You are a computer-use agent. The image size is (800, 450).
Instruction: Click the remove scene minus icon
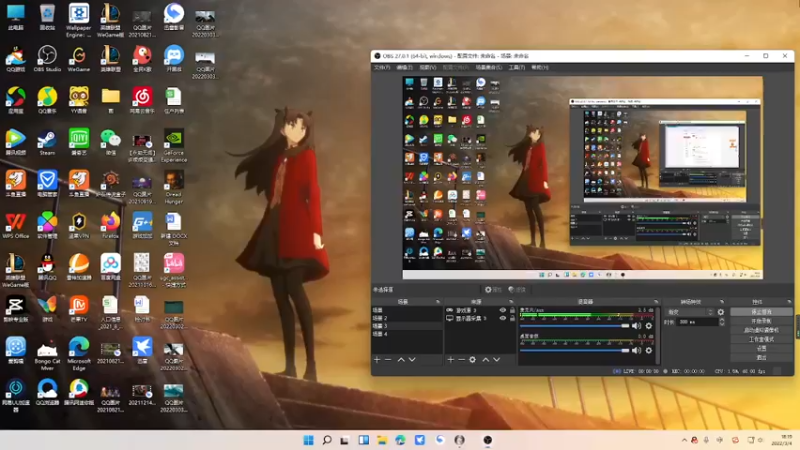point(388,359)
